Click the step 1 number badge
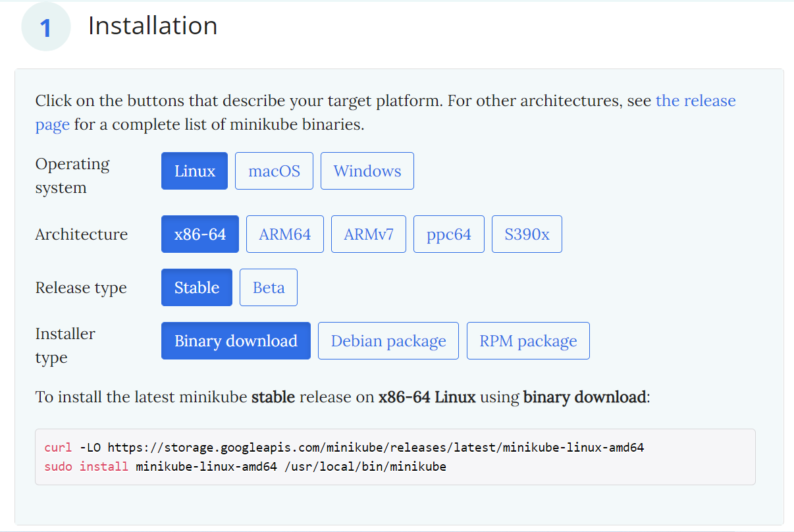The width and height of the screenshot is (794, 532). point(45,28)
